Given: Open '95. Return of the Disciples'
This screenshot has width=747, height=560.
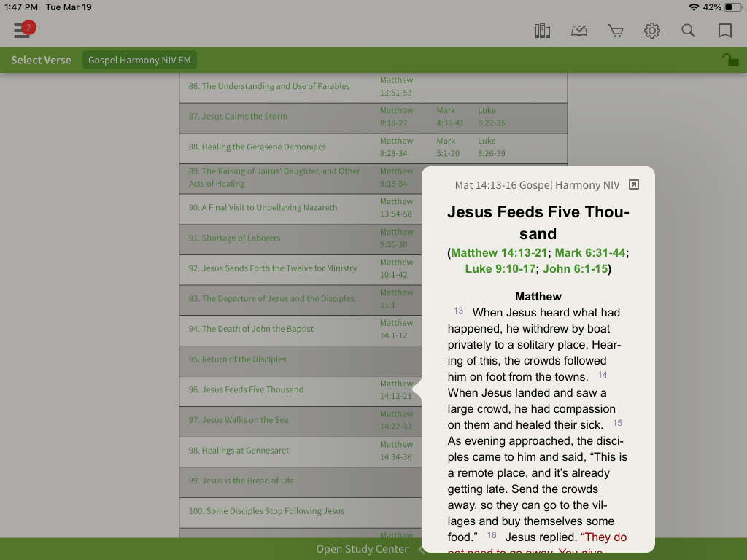Looking at the screenshot, I should [237, 359].
